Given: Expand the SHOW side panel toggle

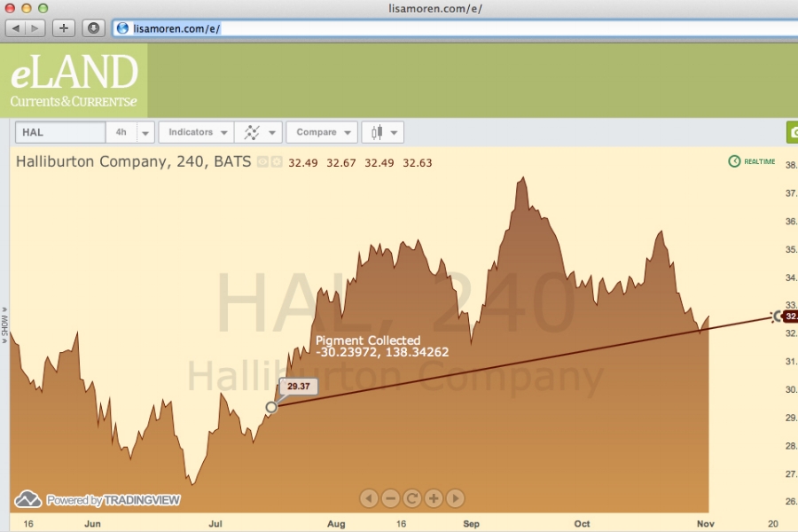Looking at the screenshot, I should pyautogui.click(x=4, y=325).
